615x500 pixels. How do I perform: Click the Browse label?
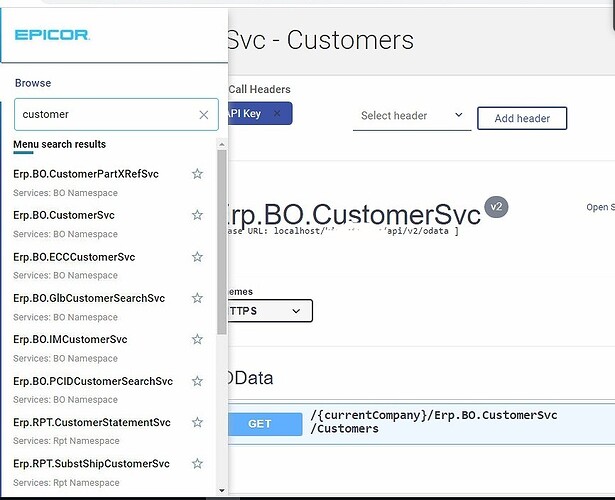click(33, 83)
